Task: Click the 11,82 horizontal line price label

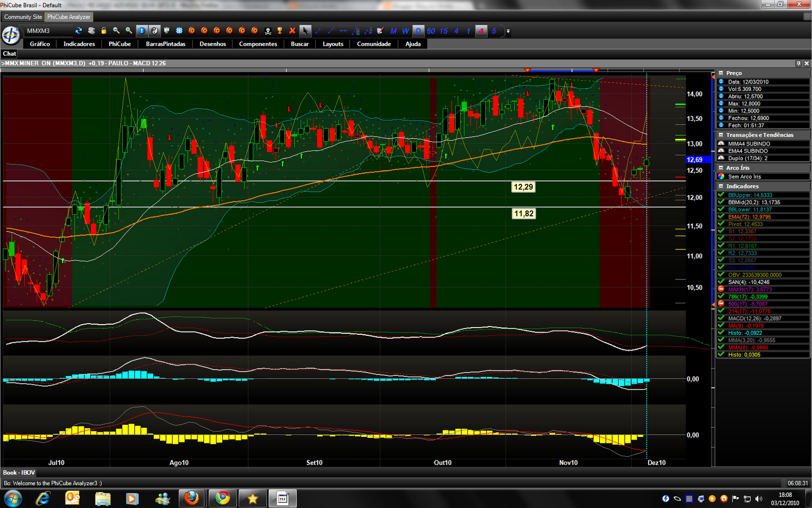Action: tap(523, 213)
